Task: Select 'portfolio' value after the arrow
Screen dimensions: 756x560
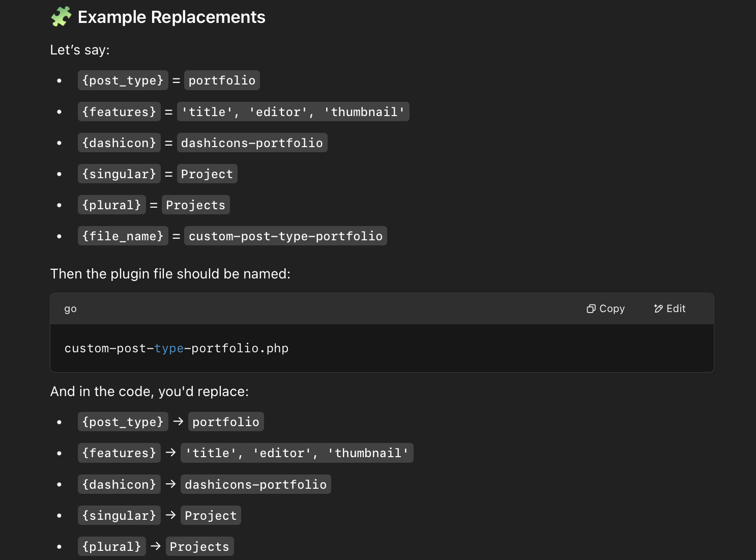Action: click(x=226, y=422)
